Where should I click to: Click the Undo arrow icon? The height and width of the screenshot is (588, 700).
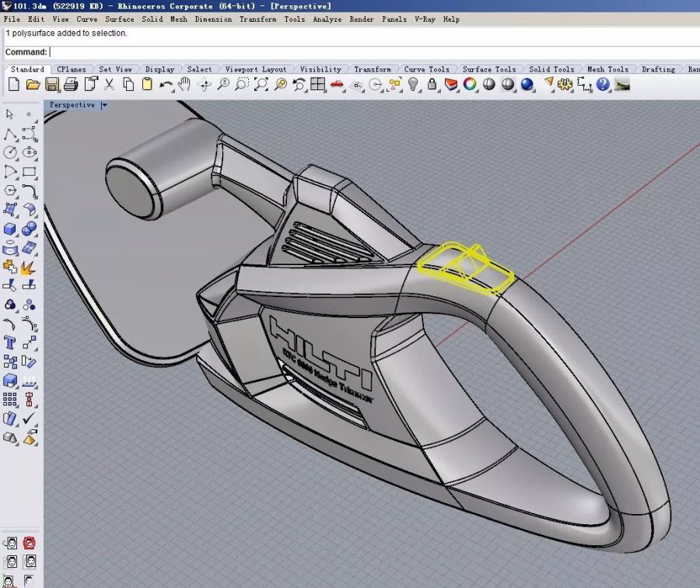[x=166, y=85]
